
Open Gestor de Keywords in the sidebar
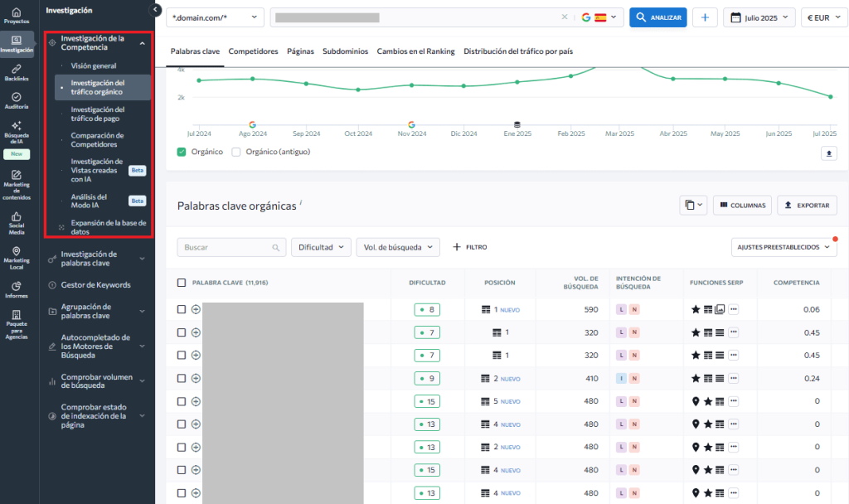[x=96, y=285]
